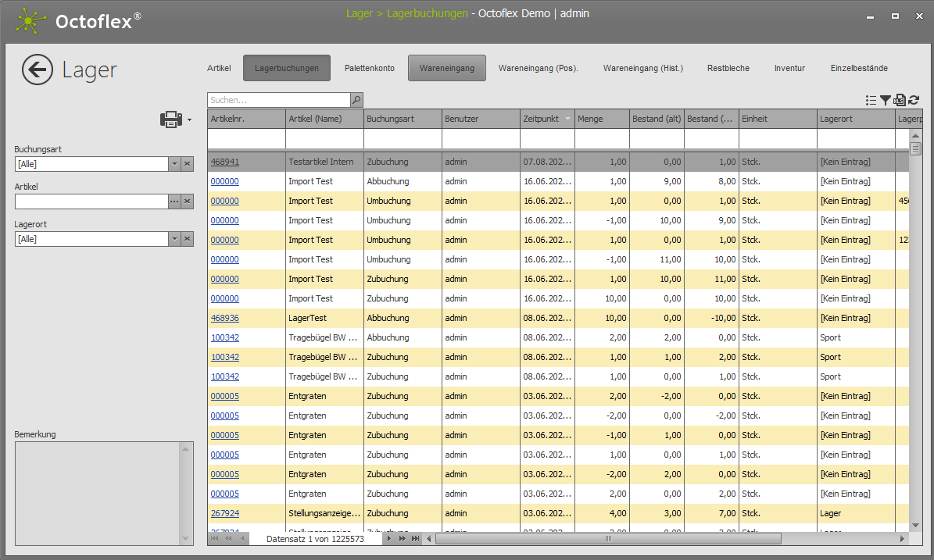
Task: Click the back arrow next to Lager
Action: (x=38, y=70)
